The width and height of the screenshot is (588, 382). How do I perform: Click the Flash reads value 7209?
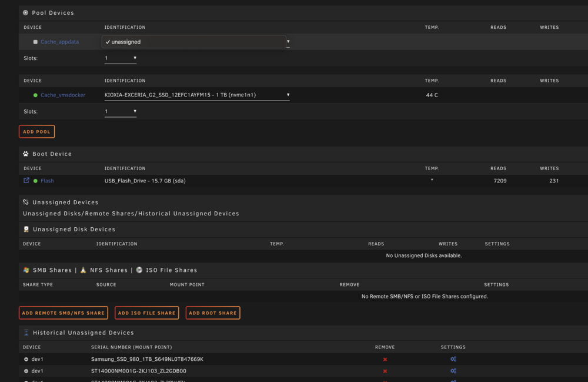[500, 181]
